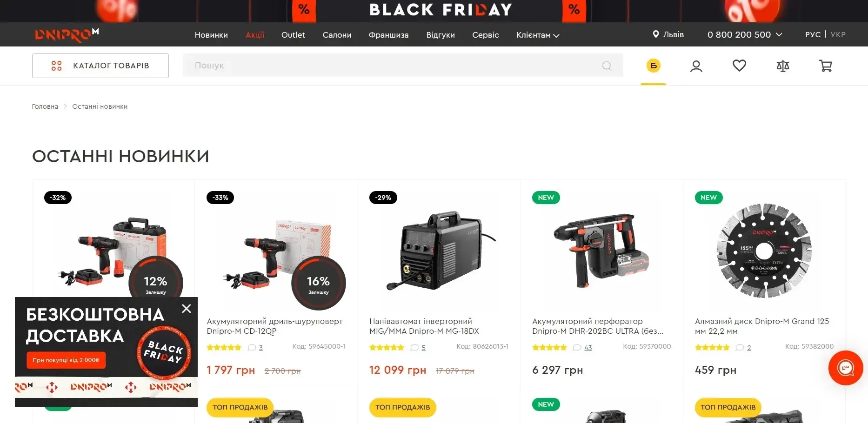Image resolution: width=868 pixels, height=423 pixels.
Task: Open the wishlist heart icon
Action: pyautogui.click(x=739, y=66)
